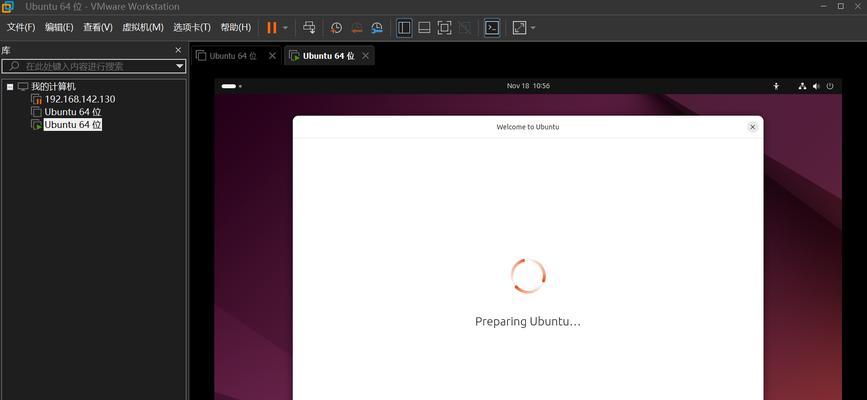Toggle the console view toolbar button

click(x=492, y=28)
